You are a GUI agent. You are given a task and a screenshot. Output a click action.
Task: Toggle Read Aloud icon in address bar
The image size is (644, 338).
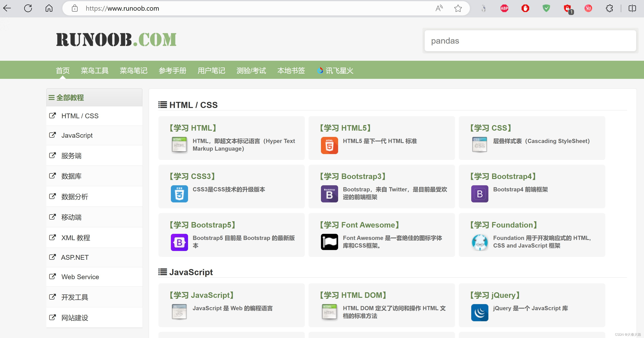(x=439, y=8)
